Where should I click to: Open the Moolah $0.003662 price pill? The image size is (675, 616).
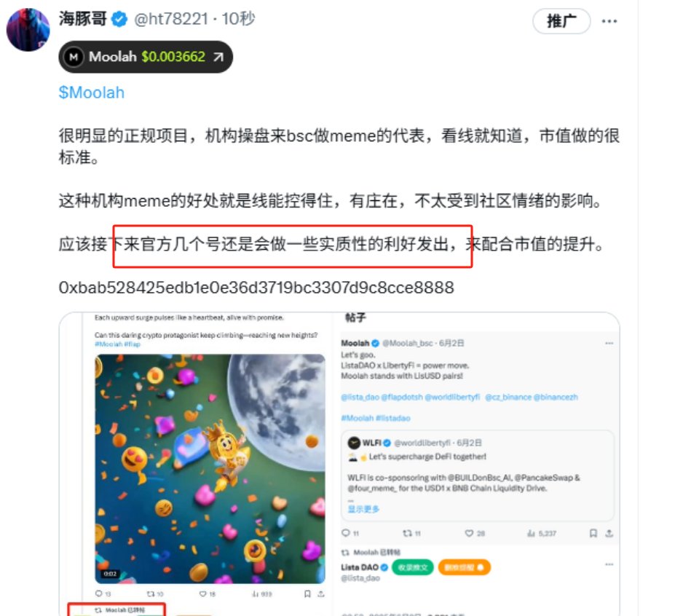(x=146, y=57)
